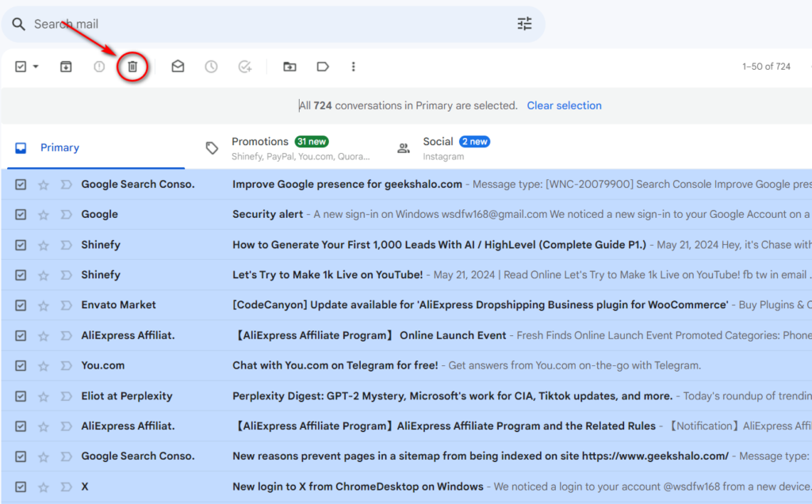Uncheck Shinefy 'Make 1k Live' email checkbox
Image resolution: width=812 pixels, height=504 pixels.
pos(21,275)
